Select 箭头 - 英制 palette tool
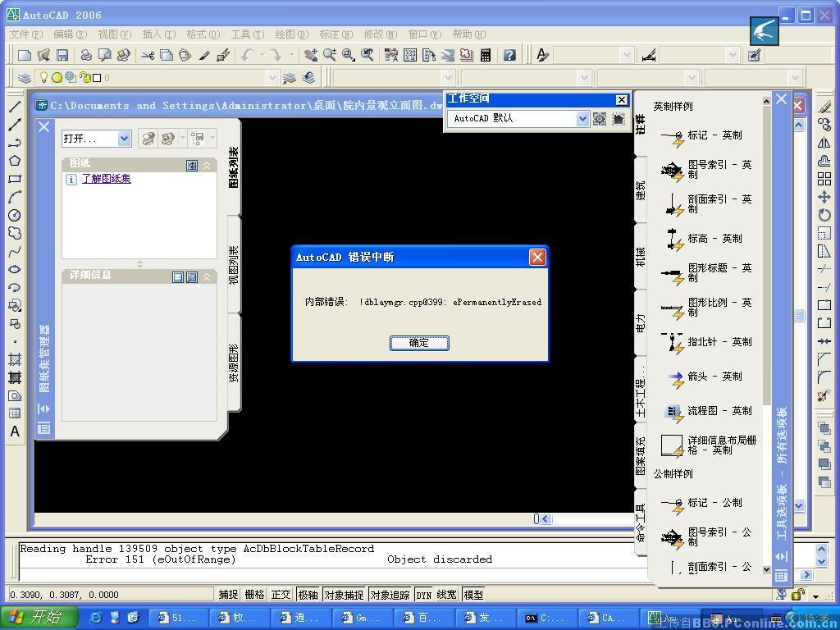This screenshot has width=840, height=630. [706, 377]
